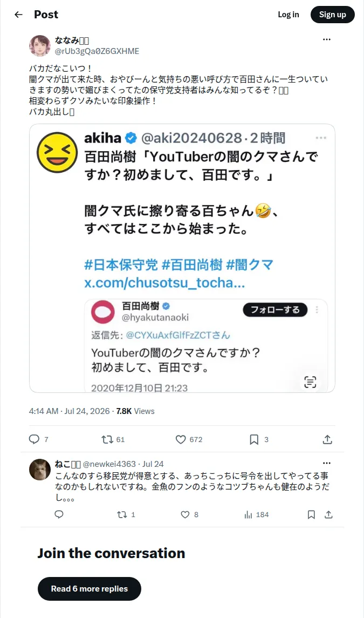Share ねこ's reply

point(328,514)
